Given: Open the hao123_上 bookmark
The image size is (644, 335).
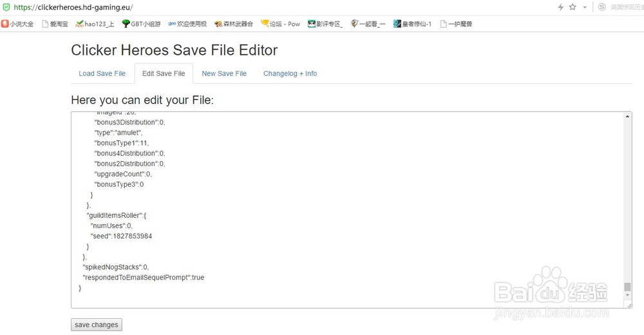Looking at the screenshot, I should [x=95, y=24].
